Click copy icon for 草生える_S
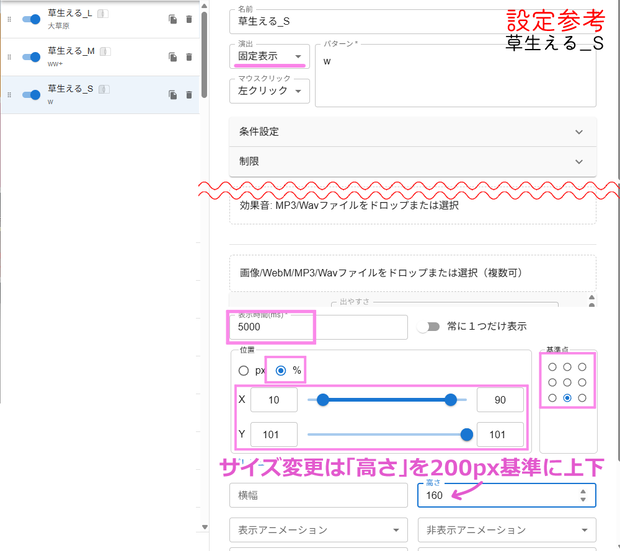The image size is (620, 551). (x=173, y=95)
